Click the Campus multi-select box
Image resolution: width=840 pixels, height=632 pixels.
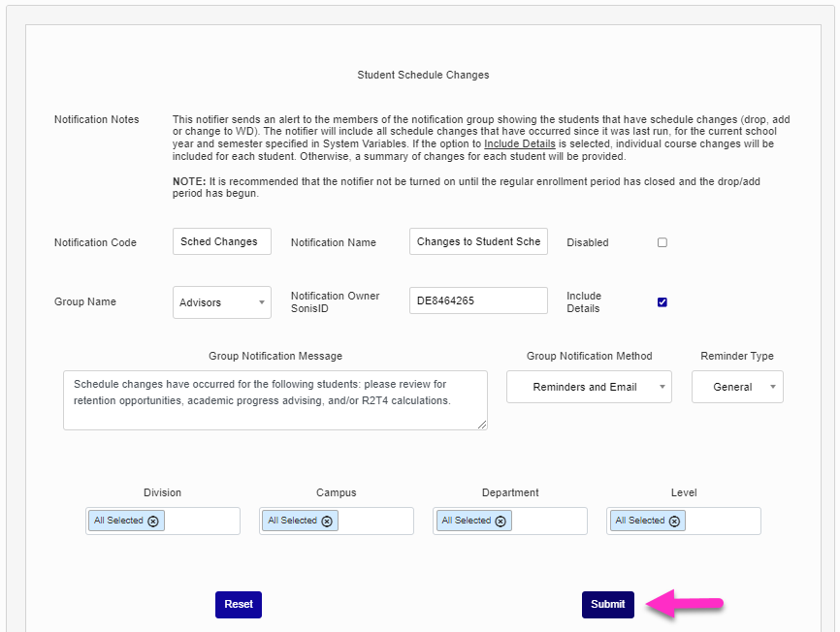[375, 521]
